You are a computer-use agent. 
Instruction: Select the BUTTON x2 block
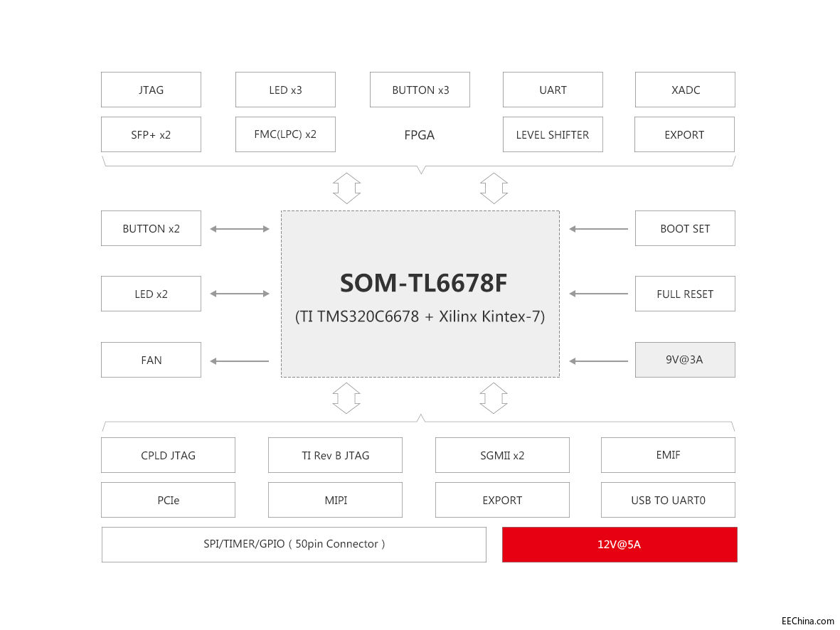[x=151, y=228]
